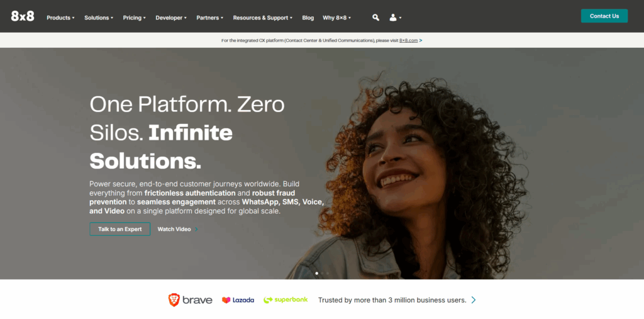Click arrow next to Trusted by text

coord(474,300)
